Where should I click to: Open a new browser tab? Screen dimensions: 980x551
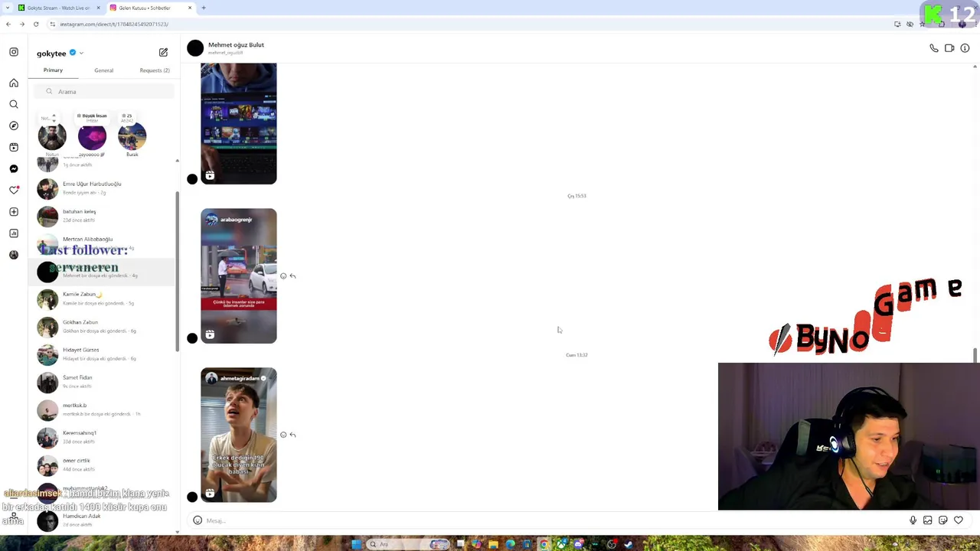point(204,8)
